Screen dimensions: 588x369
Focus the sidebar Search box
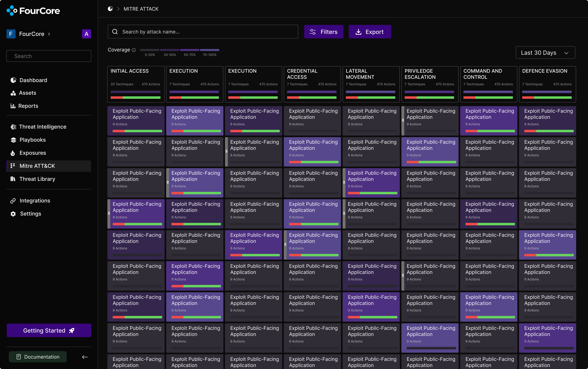coord(49,56)
